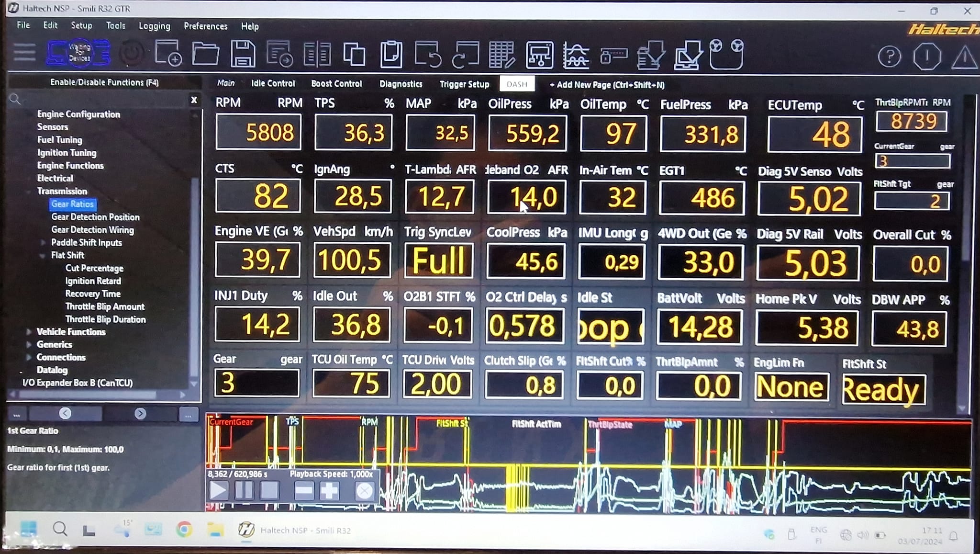This screenshot has width=980, height=554.
Task: Switch to the Idle Control page tab
Action: pos(273,83)
